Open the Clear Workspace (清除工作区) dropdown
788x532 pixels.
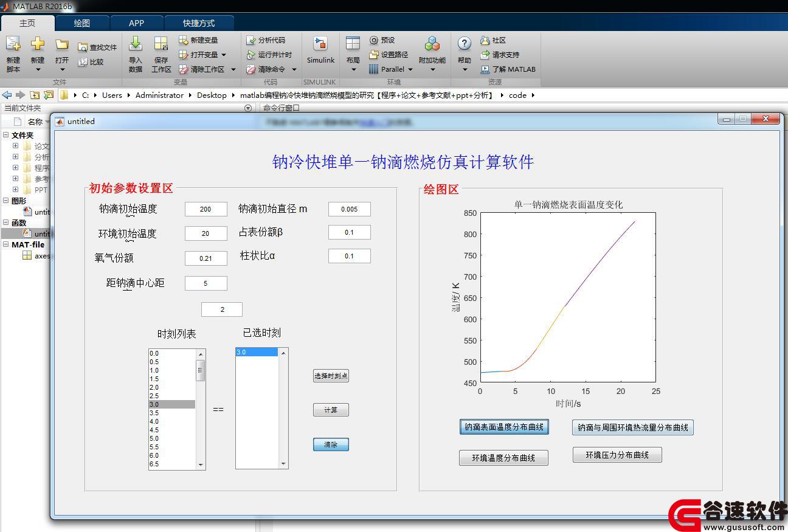coord(233,69)
